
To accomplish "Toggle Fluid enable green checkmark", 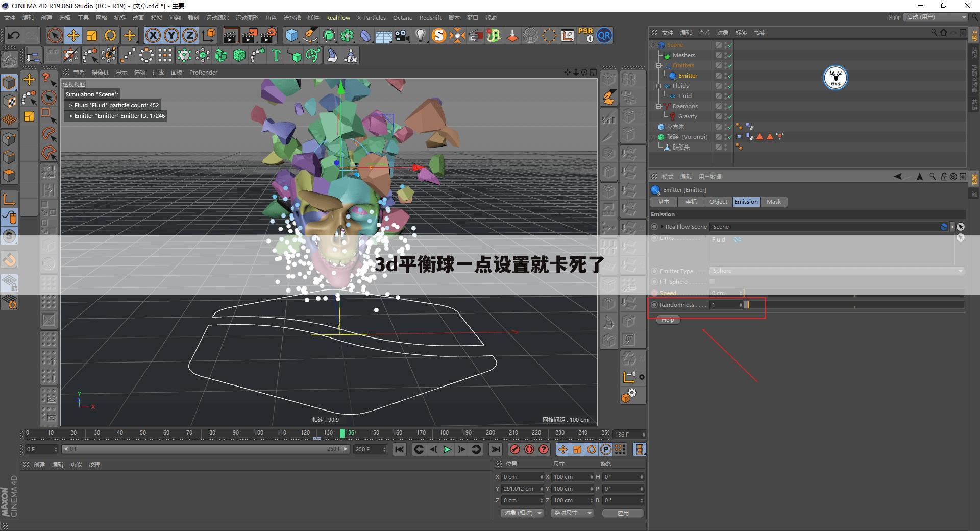I will pyautogui.click(x=730, y=96).
